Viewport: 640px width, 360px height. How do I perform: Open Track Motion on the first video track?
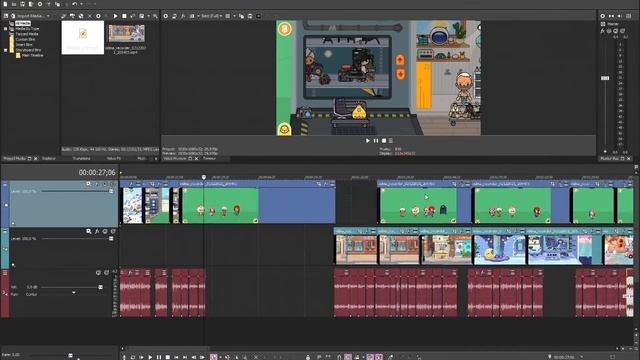pyautogui.click(x=89, y=184)
